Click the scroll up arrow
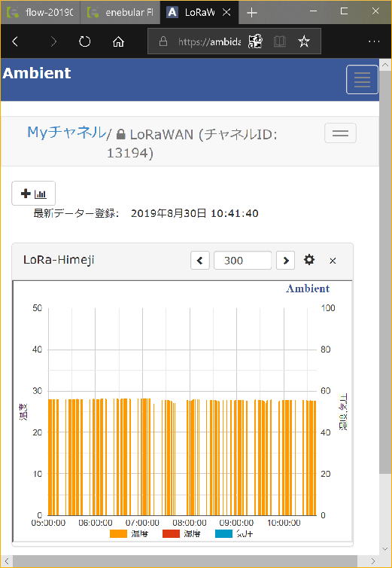Image resolution: width=392 pixels, height=568 pixels. (x=385, y=66)
